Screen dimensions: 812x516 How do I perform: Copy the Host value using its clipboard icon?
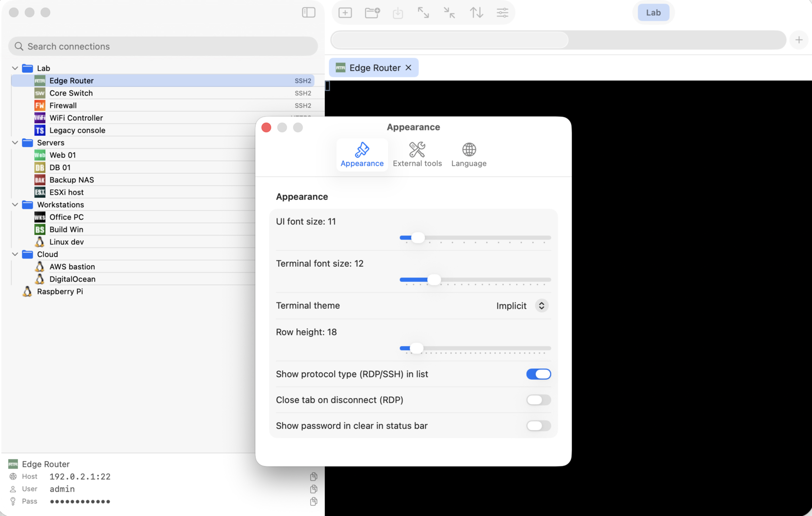313,476
